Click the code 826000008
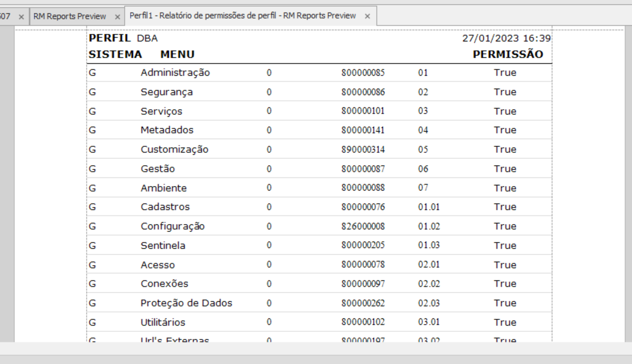632x364 pixels. point(363,226)
